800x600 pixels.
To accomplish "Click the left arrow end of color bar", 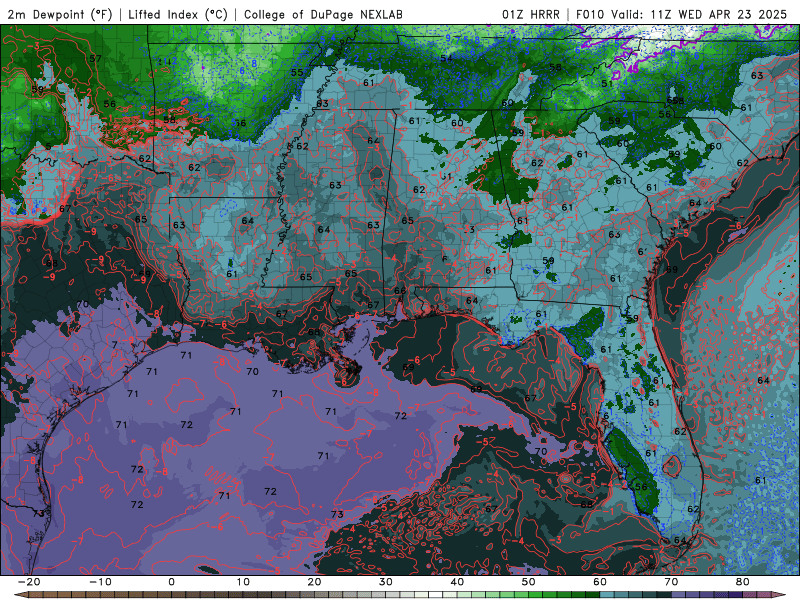I will [19, 595].
